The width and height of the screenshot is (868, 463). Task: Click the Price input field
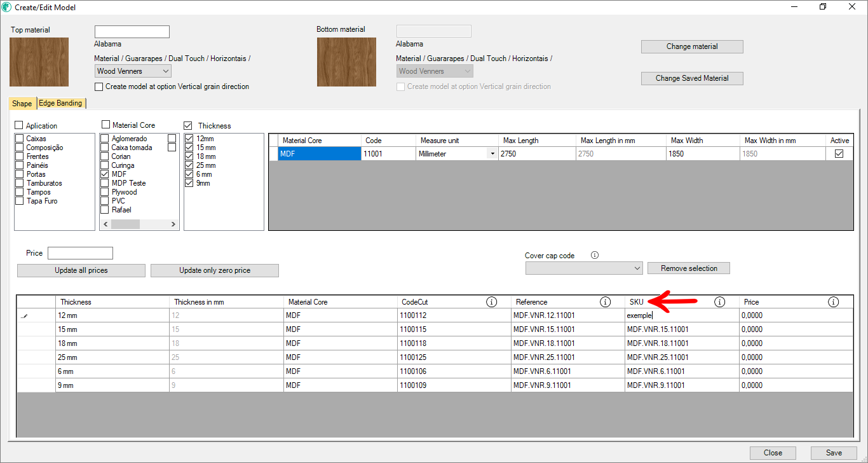(80, 253)
